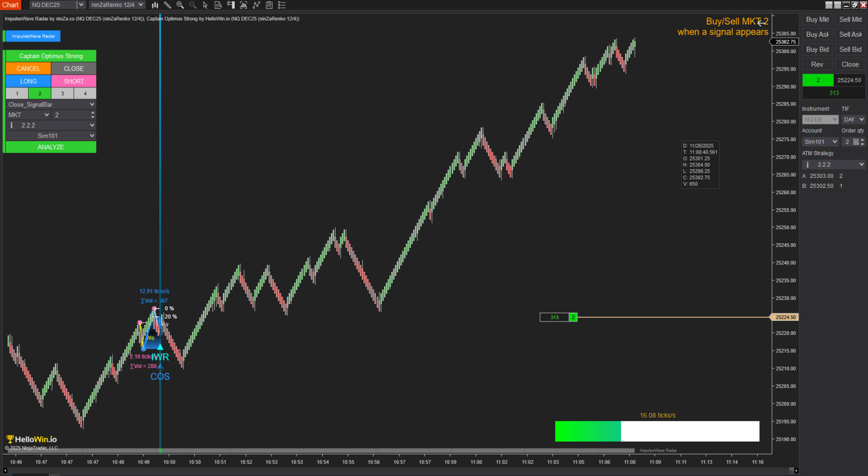Image resolution: width=868 pixels, height=476 pixels.
Task: Open the strategies icon in toolbar
Action: 269,5
